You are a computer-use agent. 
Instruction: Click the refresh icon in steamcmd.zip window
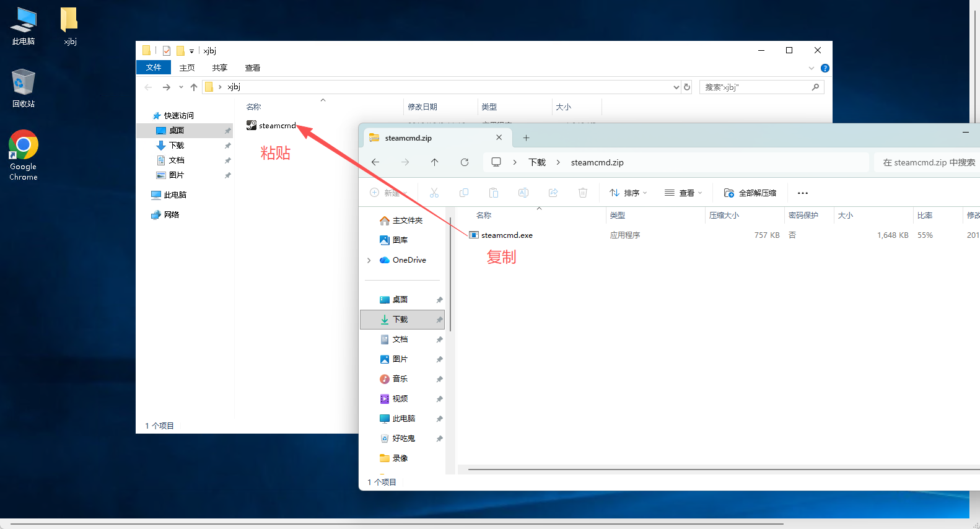(465, 162)
